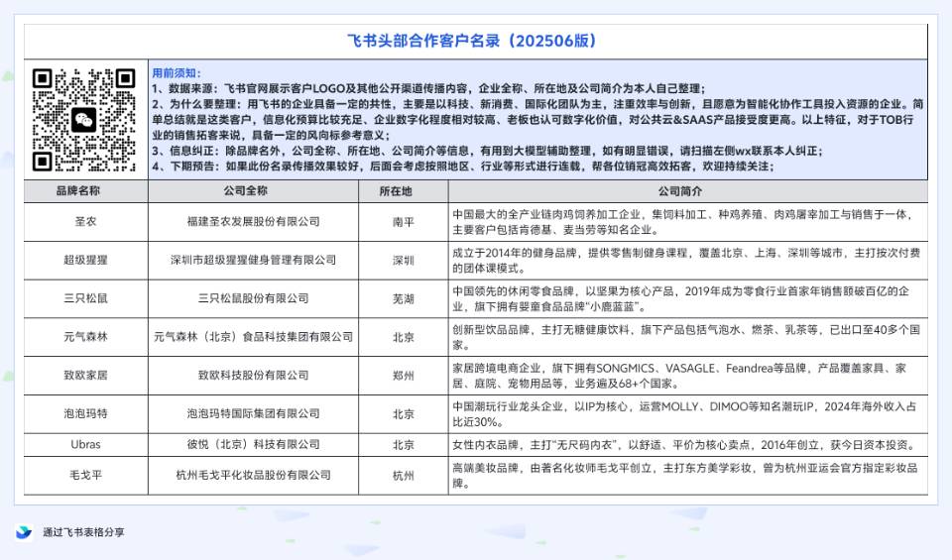The image size is (952, 560).
Task: Click the WeChat QR code image
Action: pos(83,120)
